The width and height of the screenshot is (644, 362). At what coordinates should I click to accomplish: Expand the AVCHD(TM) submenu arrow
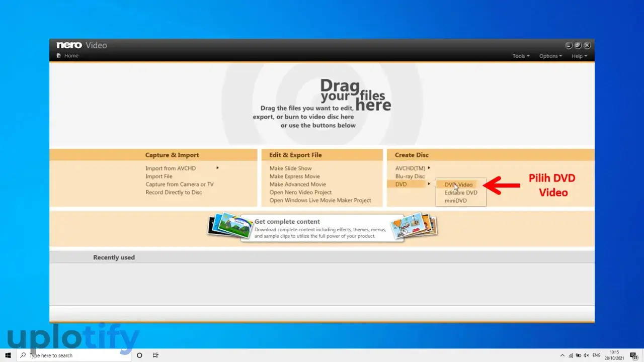429,168
